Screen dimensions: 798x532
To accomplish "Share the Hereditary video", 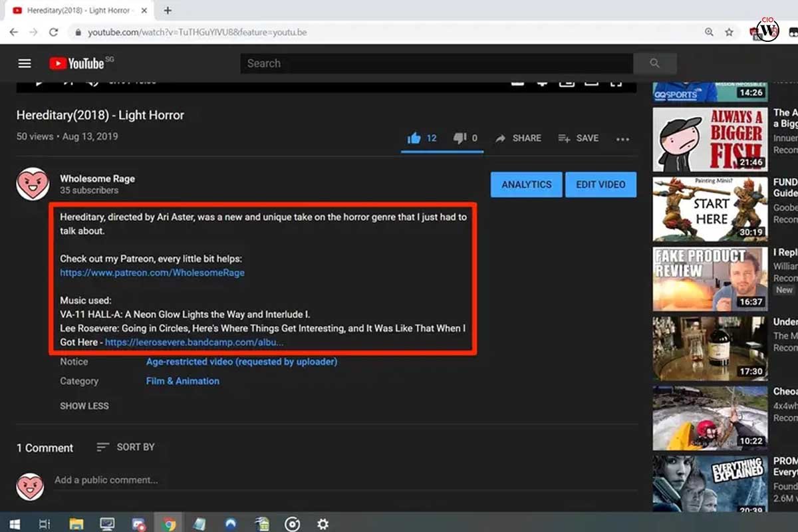I will click(x=518, y=138).
